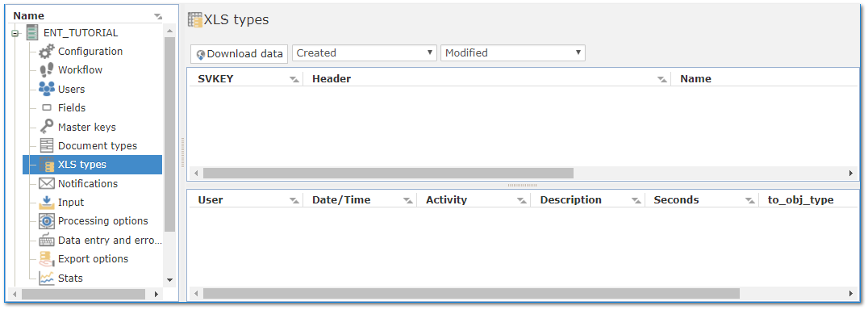Open the Header column filter menu
The height and width of the screenshot is (310, 868).
pyautogui.click(x=661, y=80)
